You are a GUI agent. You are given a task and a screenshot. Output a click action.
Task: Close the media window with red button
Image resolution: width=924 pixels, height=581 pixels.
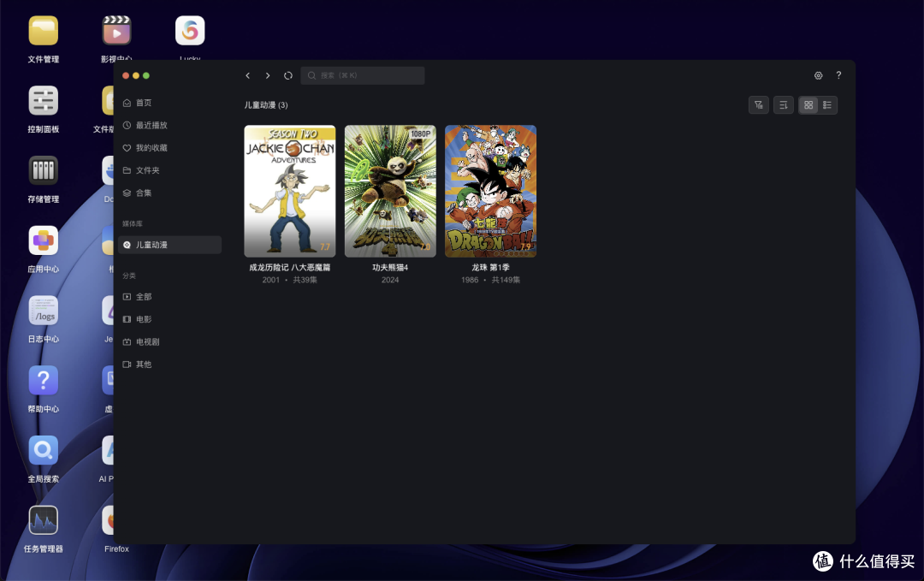click(x=126, y=75)
